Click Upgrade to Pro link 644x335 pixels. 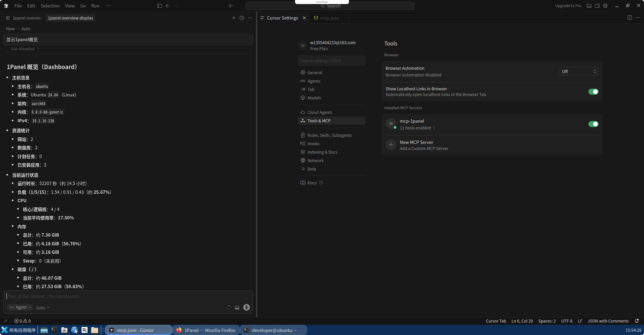(568, 6)
